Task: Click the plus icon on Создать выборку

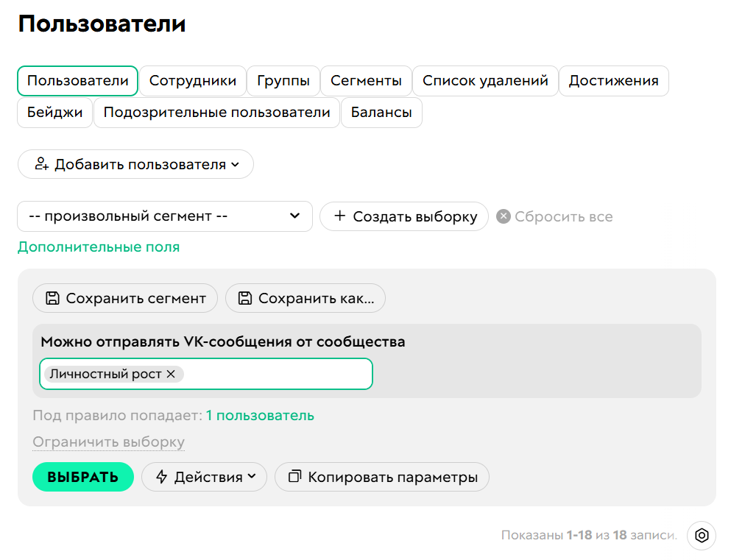Action: pos(341,216)
